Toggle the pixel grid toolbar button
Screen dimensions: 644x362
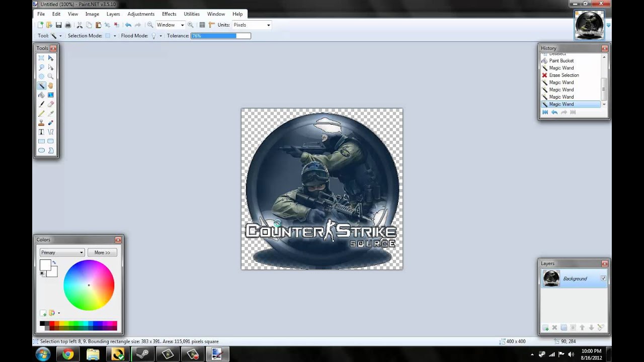[x=202, y=25]
